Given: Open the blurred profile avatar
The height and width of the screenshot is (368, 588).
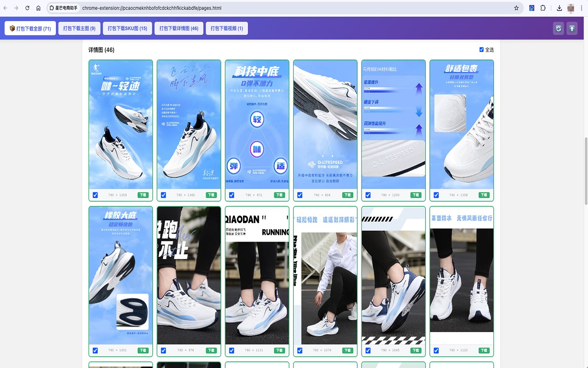Looking at the screenshot, I should click(571, 8).
